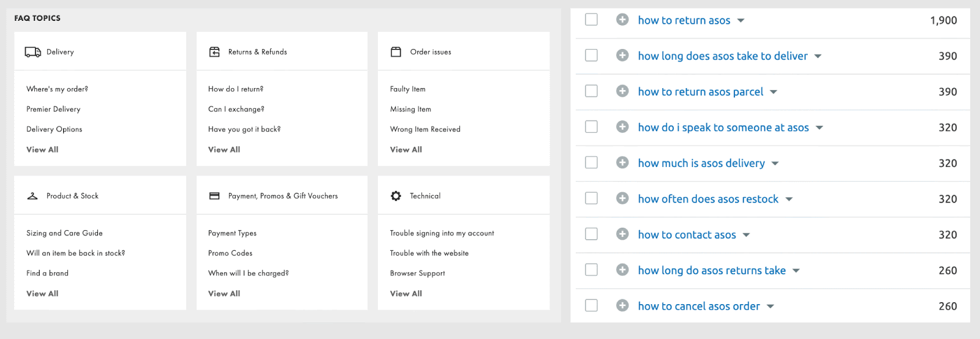Tick checkbox for 'how long does asos take to deliver'
Viewport: 980px width, 339px height.
[x=591, y=56]
